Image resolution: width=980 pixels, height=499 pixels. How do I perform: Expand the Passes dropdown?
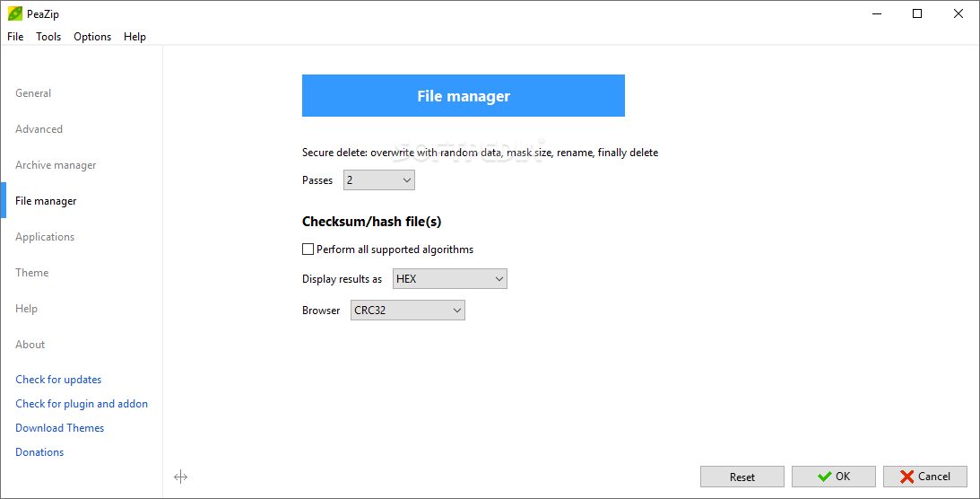pos(378,180)
